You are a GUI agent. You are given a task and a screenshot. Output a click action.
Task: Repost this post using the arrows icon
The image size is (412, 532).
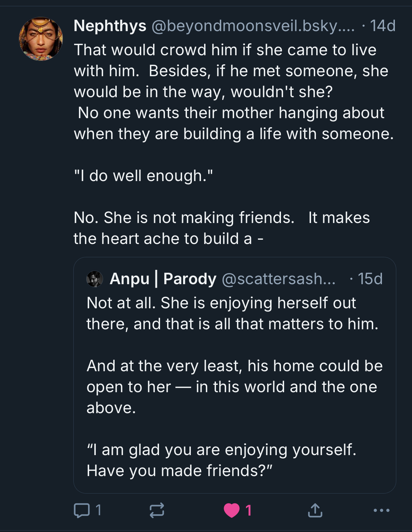point(157,510)
